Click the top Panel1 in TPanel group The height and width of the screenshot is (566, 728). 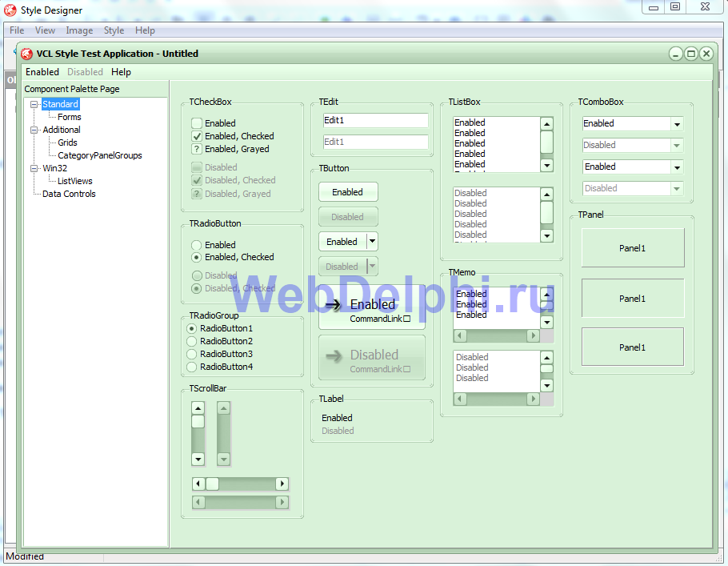point(633,247)
